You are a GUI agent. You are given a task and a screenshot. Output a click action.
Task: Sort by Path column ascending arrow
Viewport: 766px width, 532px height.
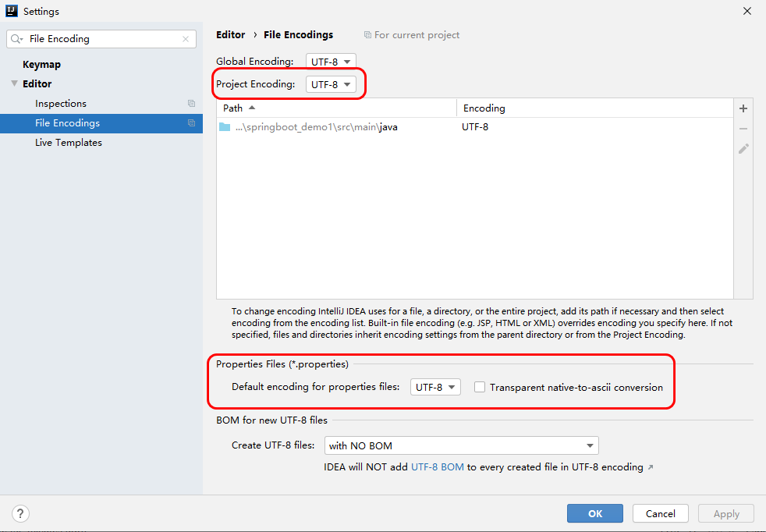pos(252,108)
